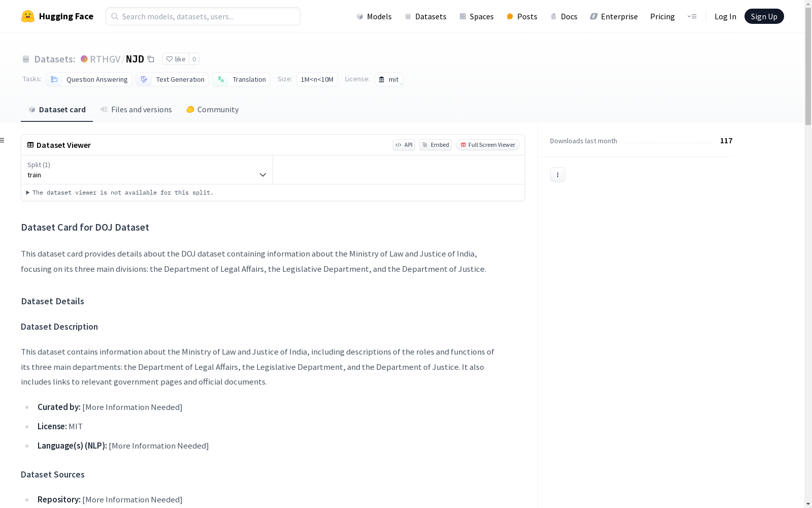Open the RTHGV user profile link
812x508 pixels.
pos(105,59)
